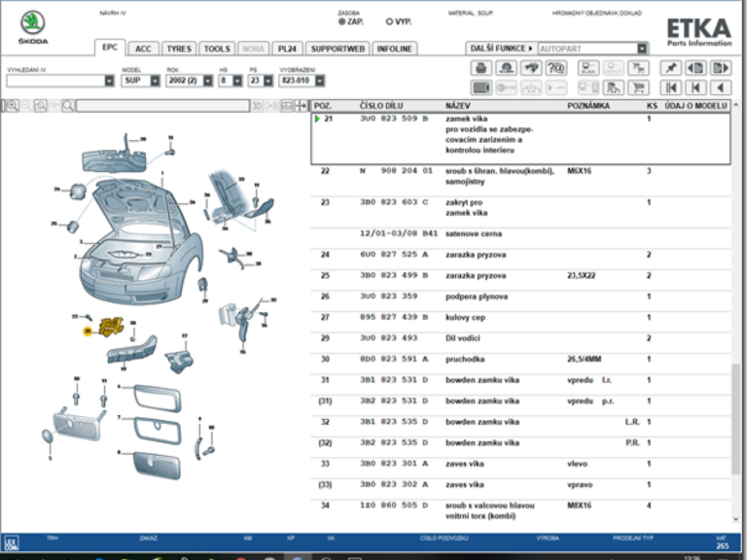The width and height of the screenshot is (747, 560).
Task: Click the pin icon in the toolbar
Action: [x=670, y=68]
